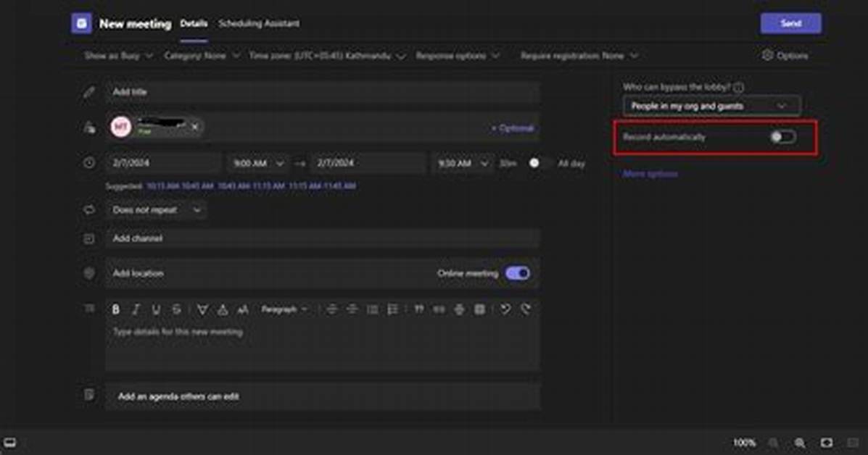The width and height of the screenshot is (868, 455).
Task: Apply strikethrough formatting
Action: point(177,309)
